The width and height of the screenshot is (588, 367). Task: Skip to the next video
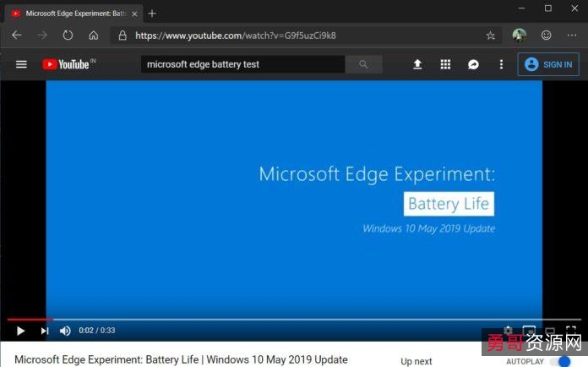point(45,331)
